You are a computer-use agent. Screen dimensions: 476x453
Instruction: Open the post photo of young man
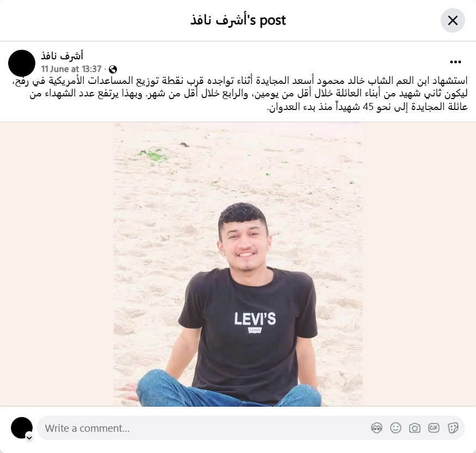(x=238, y=264)
